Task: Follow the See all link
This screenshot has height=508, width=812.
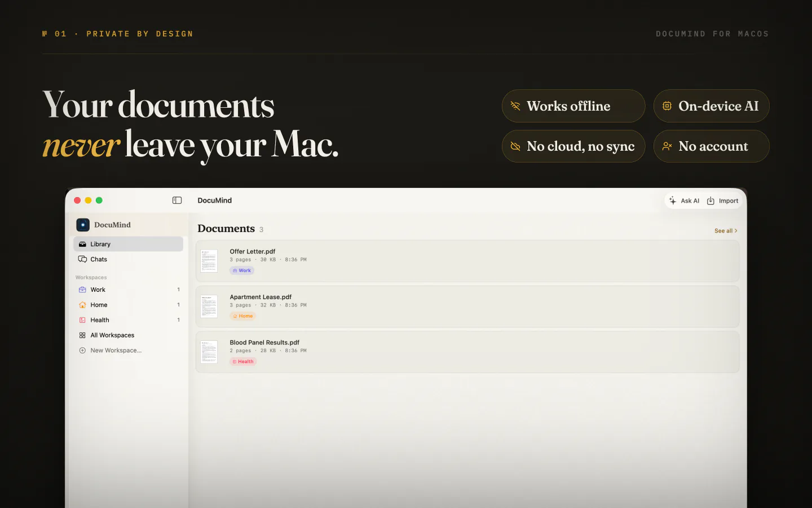Action: pos(726,231)
